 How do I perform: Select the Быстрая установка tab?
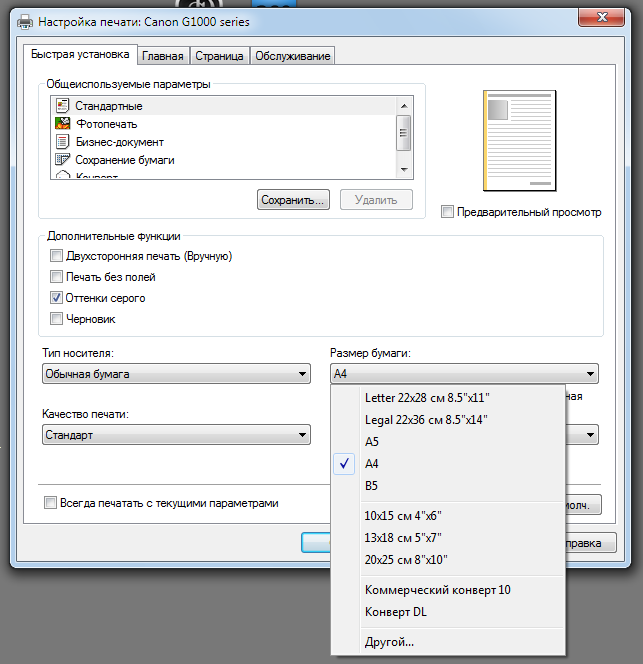80,54
